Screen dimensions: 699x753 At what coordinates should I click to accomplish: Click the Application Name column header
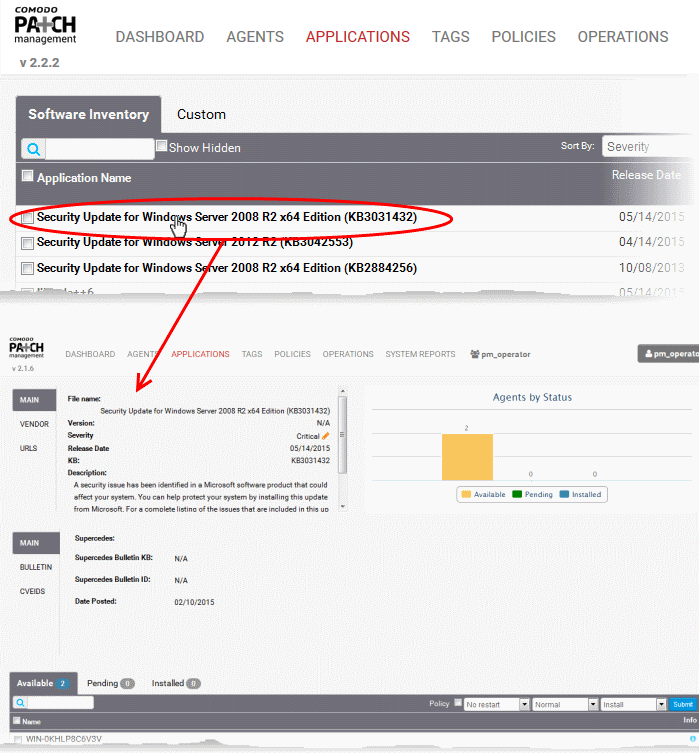[84, 178]
